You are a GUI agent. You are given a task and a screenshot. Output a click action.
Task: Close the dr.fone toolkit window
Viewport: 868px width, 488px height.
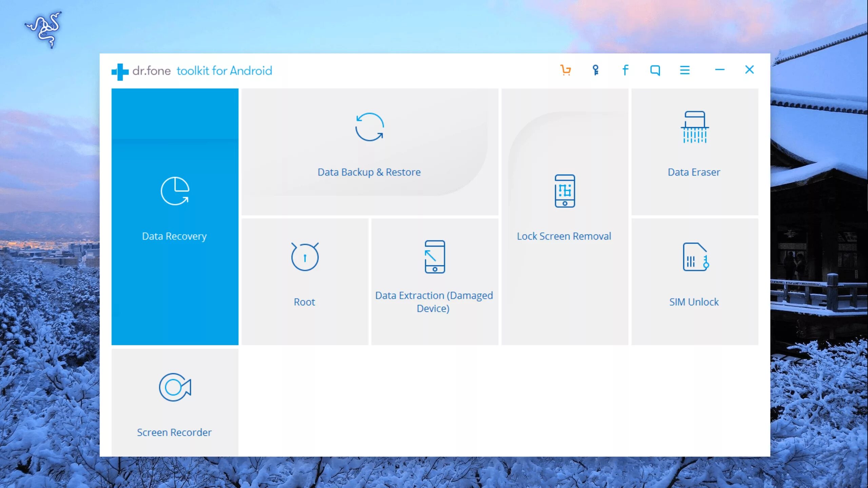coord(749,70)
